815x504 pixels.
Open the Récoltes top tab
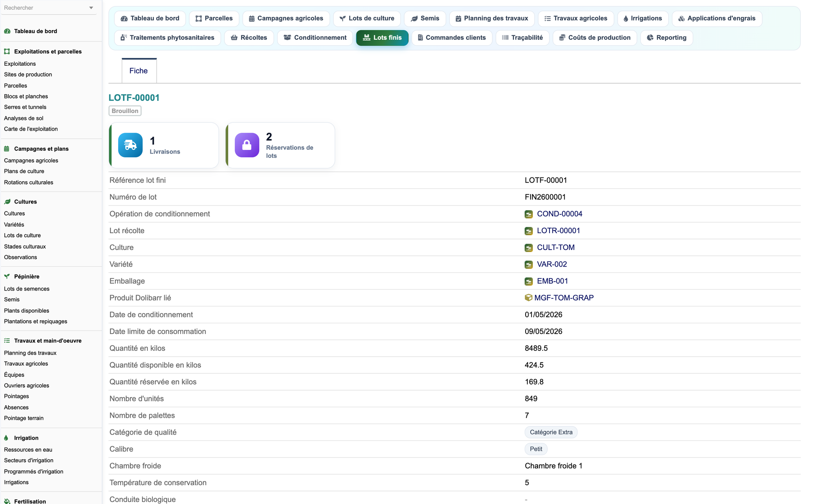pyautogui.click(x=249, y=38)
